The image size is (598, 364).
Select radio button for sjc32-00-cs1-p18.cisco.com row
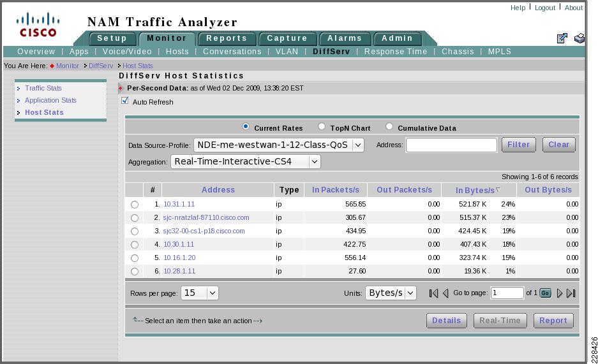(x=135, y=231)
